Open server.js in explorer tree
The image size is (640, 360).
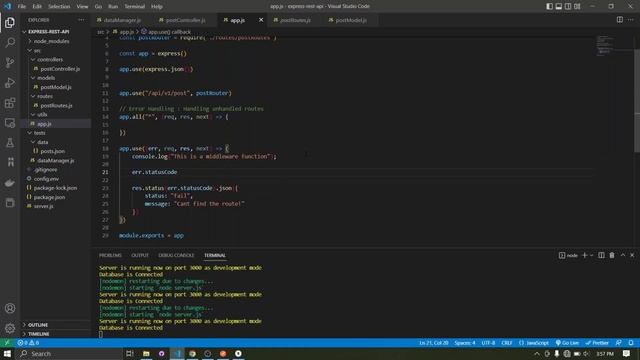point(44,206)
